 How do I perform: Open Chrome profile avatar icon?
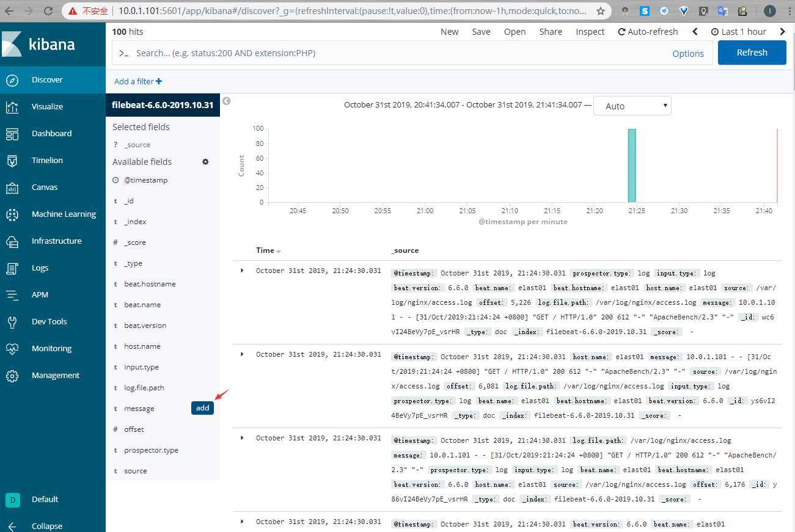point(769,11)
